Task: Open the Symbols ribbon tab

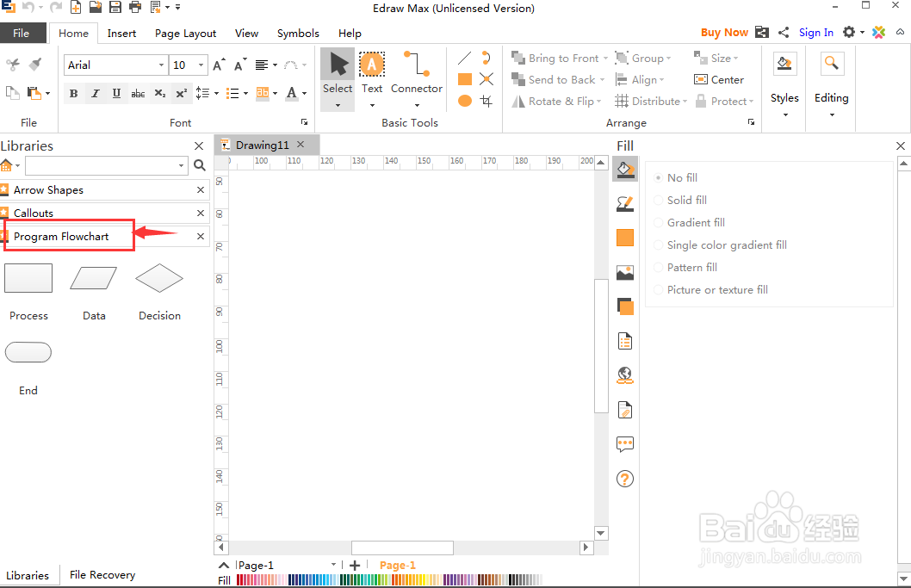Action: [298, 33]
